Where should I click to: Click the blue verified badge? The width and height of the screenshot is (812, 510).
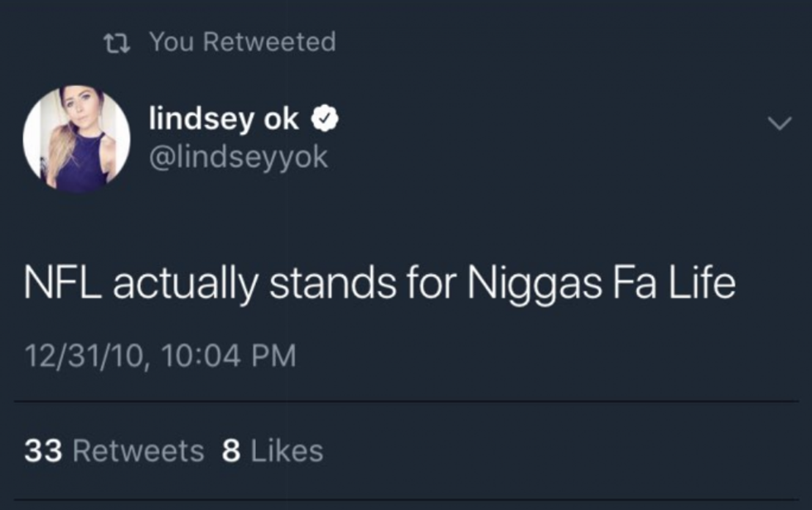[x=324, y=120]
